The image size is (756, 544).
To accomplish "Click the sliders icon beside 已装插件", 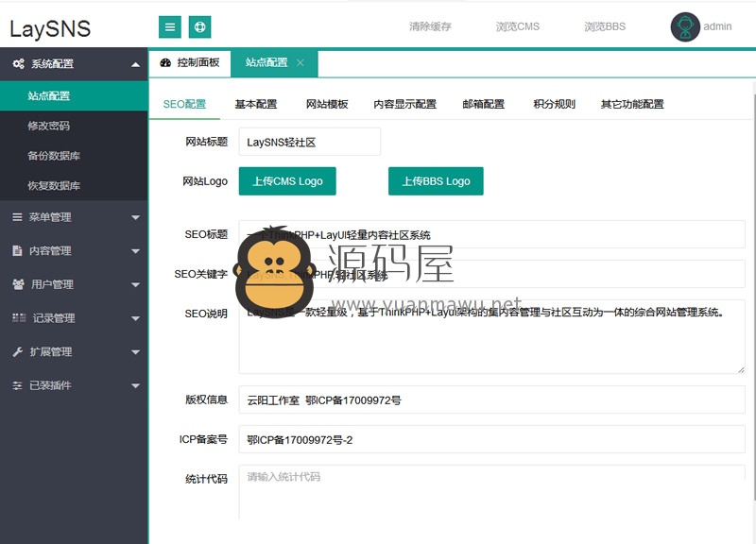I will pos(17,385).
